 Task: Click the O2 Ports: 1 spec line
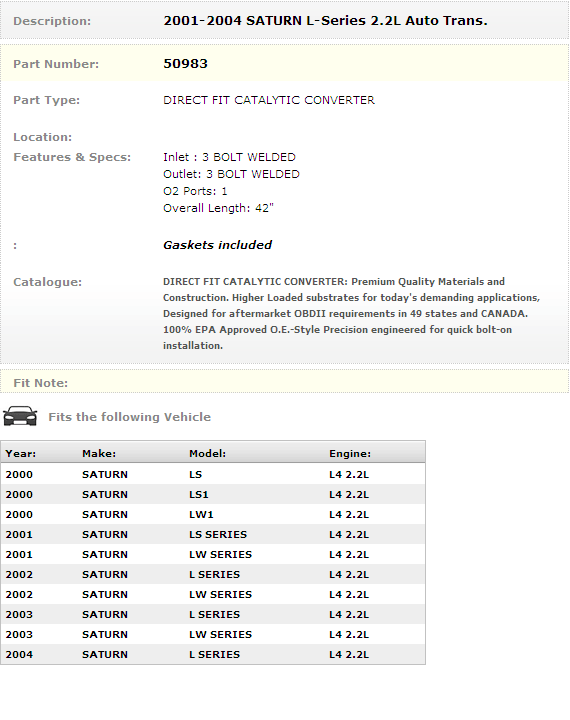coord(195,191)
